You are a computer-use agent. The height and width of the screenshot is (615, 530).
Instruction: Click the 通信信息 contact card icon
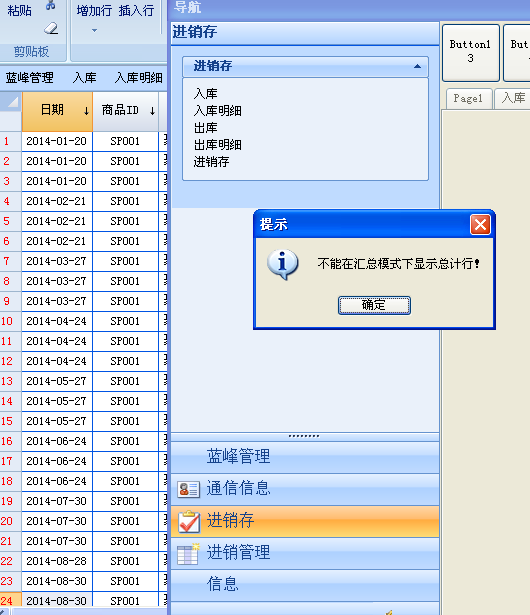pyautogui.click(x=188, y=489)
